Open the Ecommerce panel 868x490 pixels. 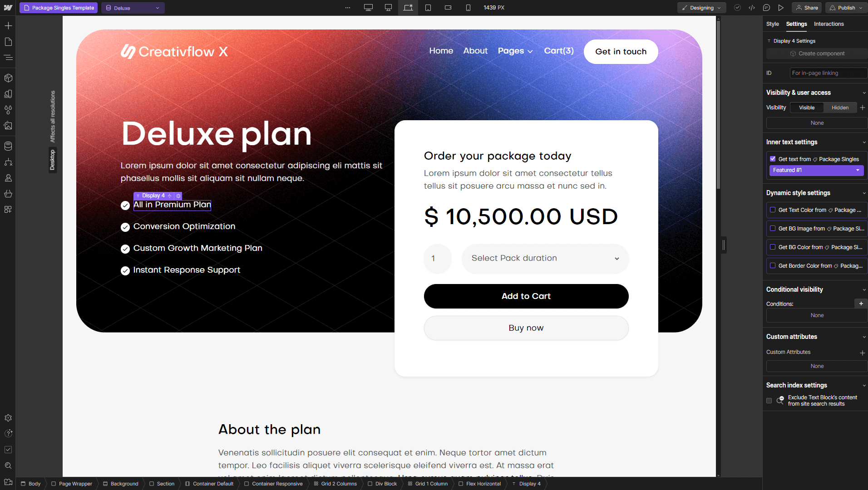click(8, 194)
